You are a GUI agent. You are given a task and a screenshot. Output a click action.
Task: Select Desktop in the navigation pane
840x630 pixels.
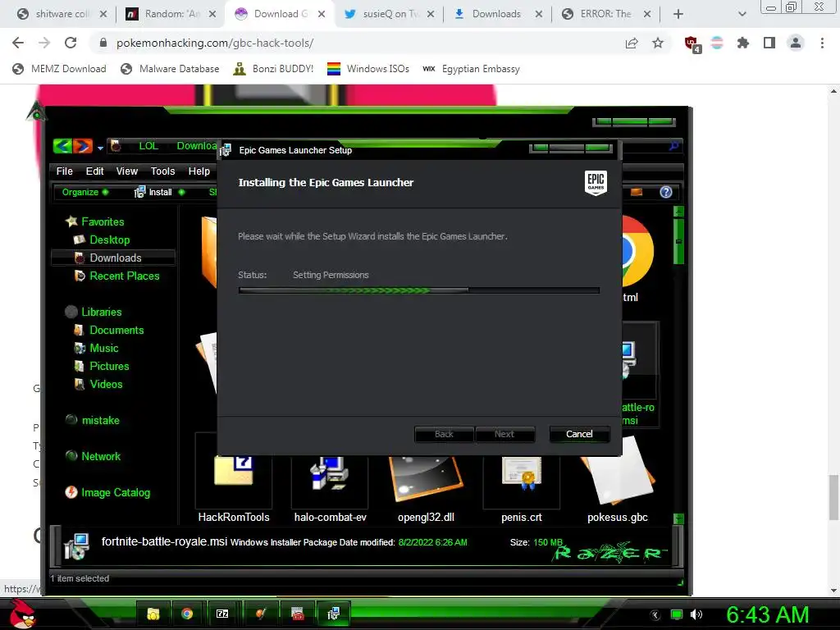[101, 240]
